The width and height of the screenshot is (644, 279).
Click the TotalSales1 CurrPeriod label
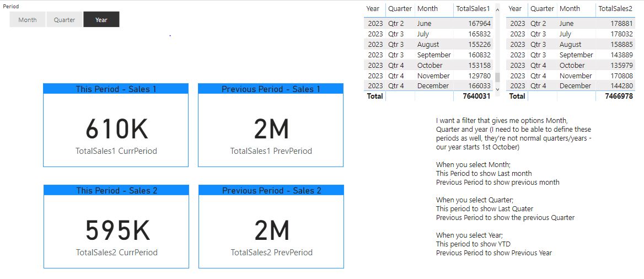pos(116,151)
